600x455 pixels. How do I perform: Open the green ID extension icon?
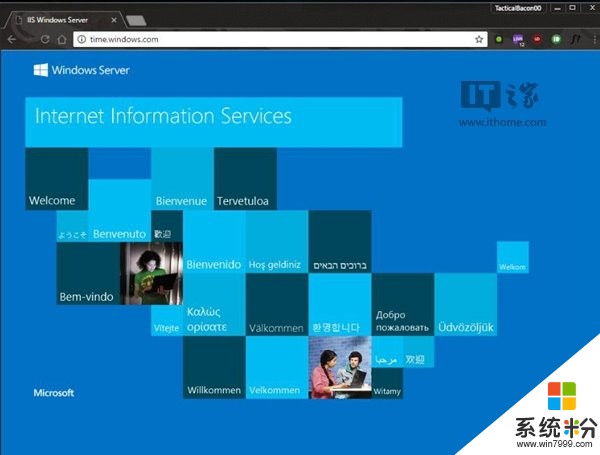pyautogui.click(x=556, y=39)
